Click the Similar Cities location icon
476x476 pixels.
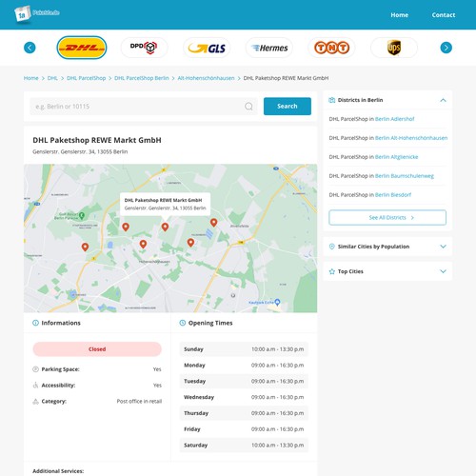tap(332, 247)
